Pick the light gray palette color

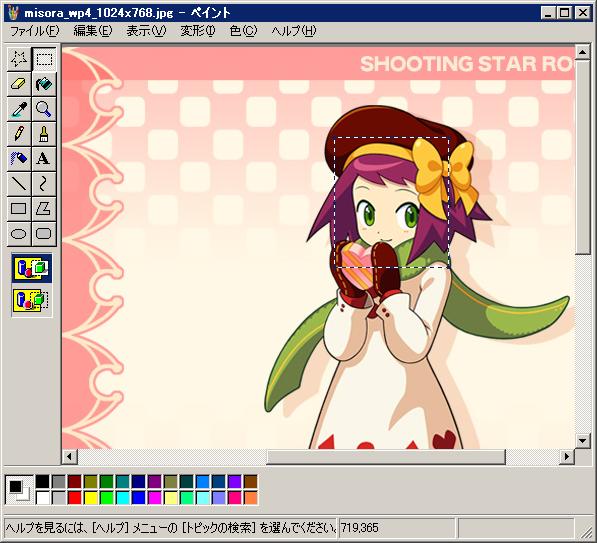(x=59, y=498)
